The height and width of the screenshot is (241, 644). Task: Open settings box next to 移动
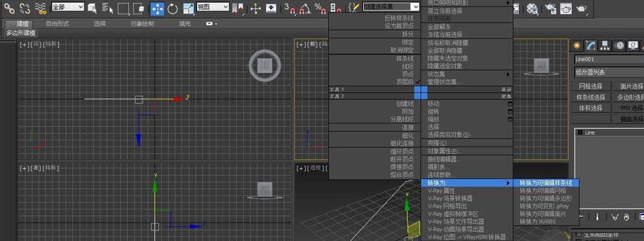pyautogui.click(x=510, y=104)
